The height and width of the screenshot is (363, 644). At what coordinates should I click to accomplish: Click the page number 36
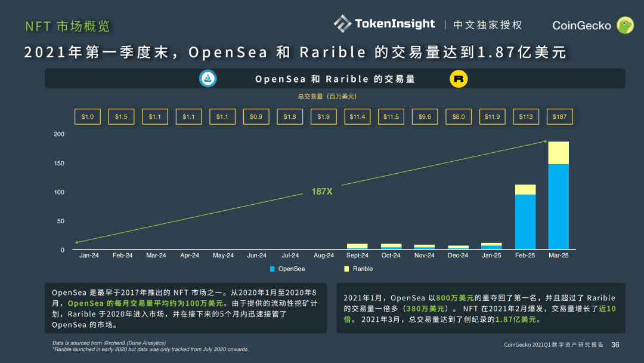point(615,345)
